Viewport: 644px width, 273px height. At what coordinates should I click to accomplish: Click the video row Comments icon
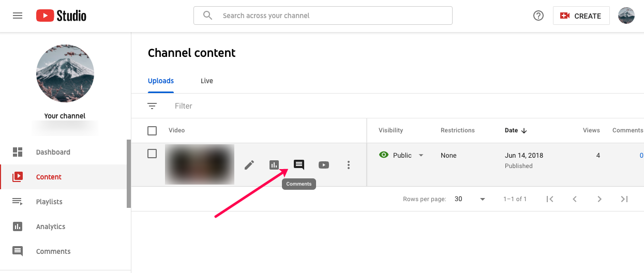(x=299, y=165)
